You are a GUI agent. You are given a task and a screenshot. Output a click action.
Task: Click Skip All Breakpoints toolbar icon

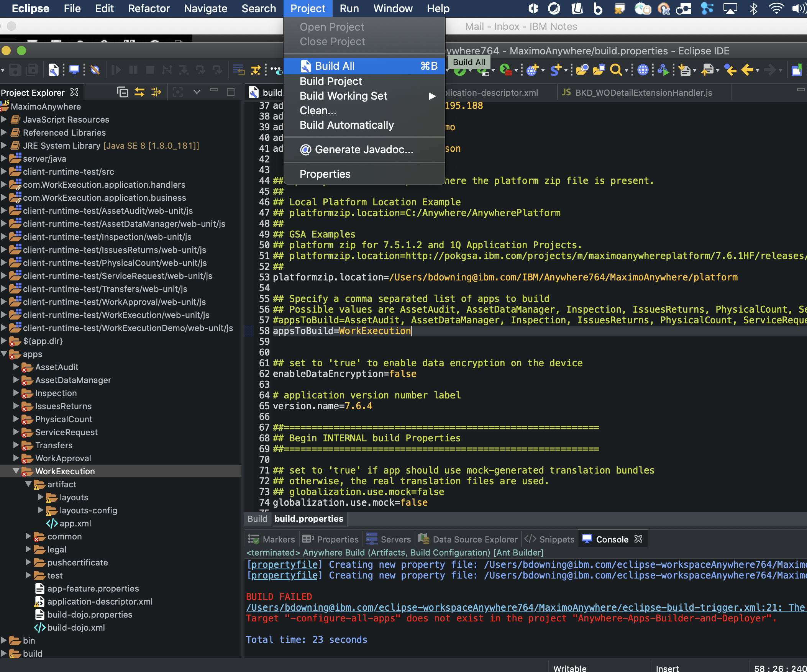[x=95, y=70]
